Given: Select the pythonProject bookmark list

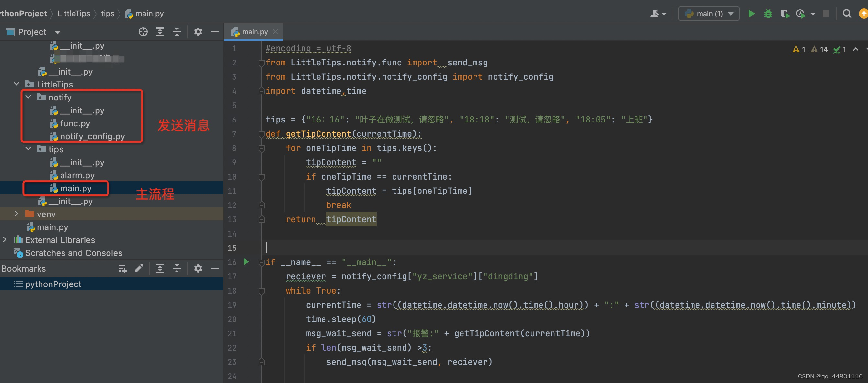Looking at the screenshot, I should (111, 284).
